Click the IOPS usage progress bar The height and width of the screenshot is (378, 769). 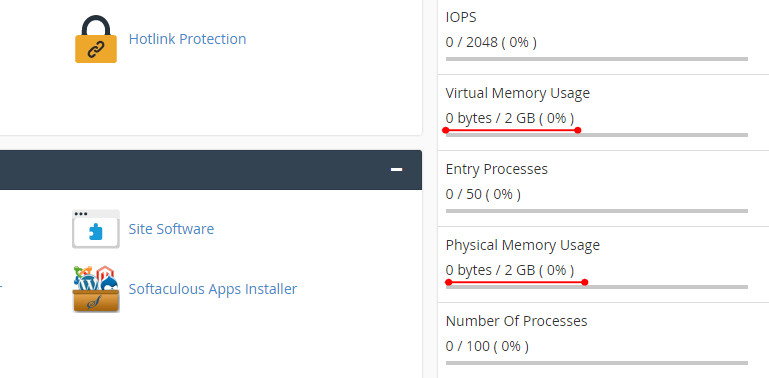[597, 59]
